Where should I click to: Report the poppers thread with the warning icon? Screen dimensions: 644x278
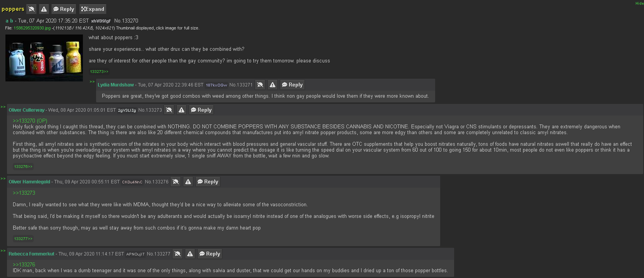44,9
